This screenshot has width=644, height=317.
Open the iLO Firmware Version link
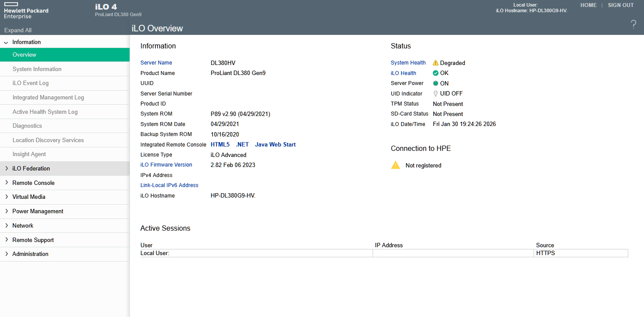(x=166, y=165)
